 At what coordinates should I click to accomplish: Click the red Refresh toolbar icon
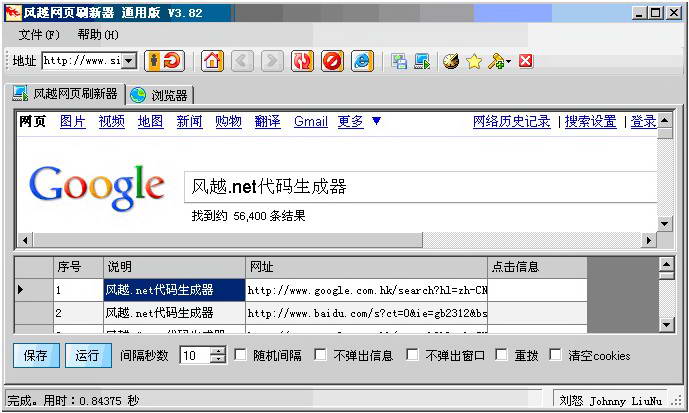(x=302, y=61)
